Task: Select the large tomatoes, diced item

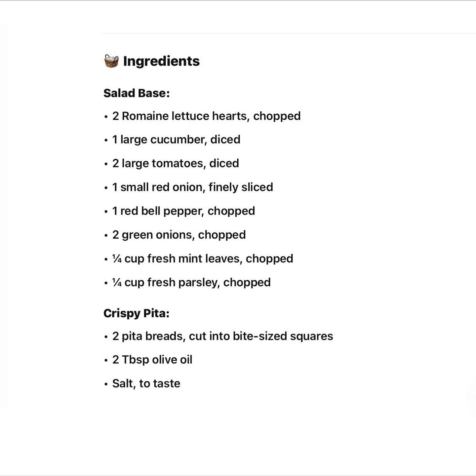Action: [x=176, y=163]
